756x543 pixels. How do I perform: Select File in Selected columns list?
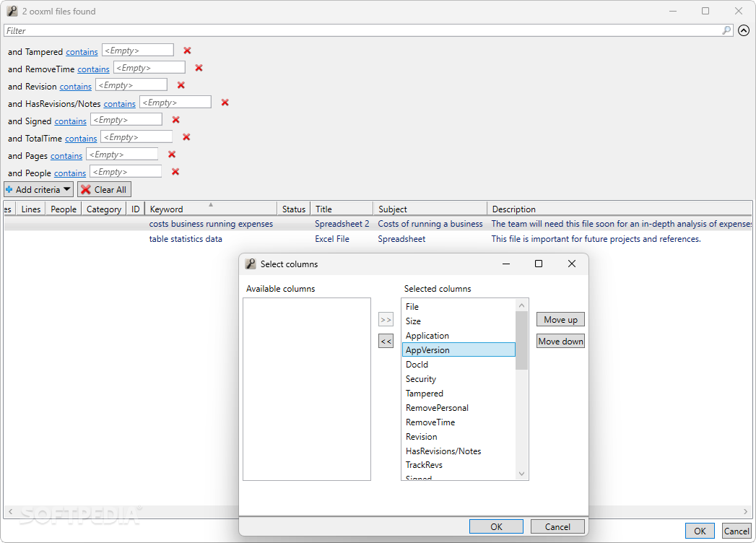click(459, 307)
